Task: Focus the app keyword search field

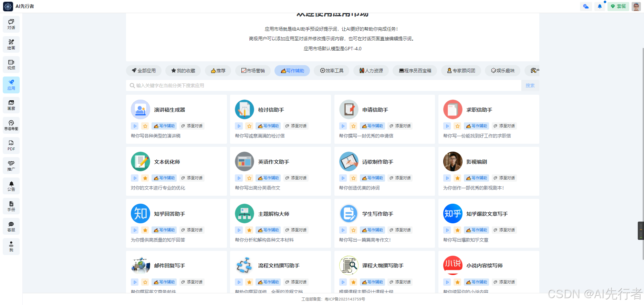Action: (324, 85)
